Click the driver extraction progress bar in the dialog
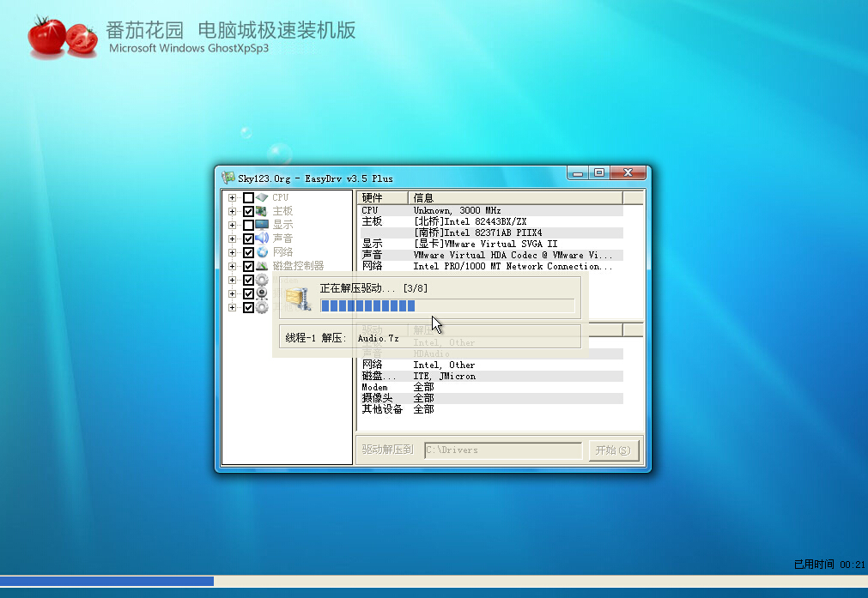Screen dimensions: 868x598 447,306
